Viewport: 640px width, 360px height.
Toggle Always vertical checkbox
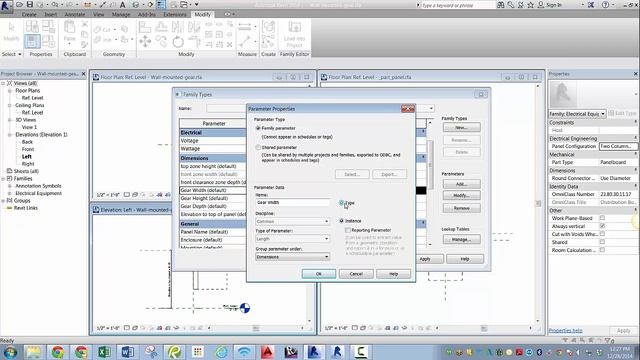(x=602, y=226)
